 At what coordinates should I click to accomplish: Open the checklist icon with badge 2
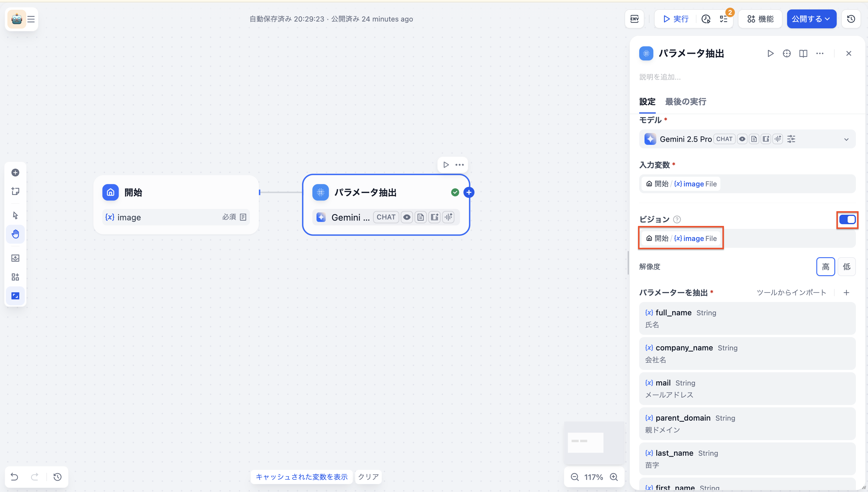(724, 19)
